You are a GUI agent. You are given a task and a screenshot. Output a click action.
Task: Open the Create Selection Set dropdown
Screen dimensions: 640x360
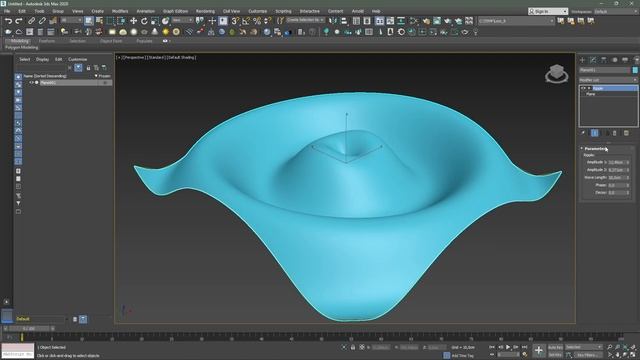(305, 20)
